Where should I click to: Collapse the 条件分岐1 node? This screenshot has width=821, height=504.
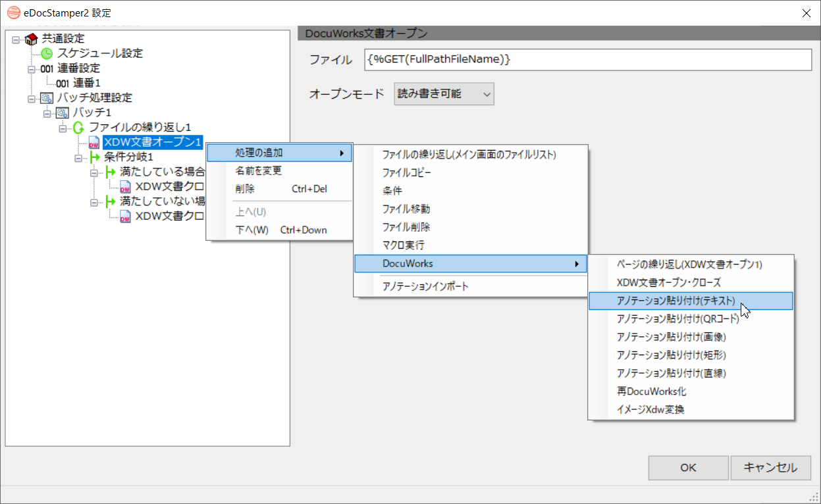coord(79,158)
